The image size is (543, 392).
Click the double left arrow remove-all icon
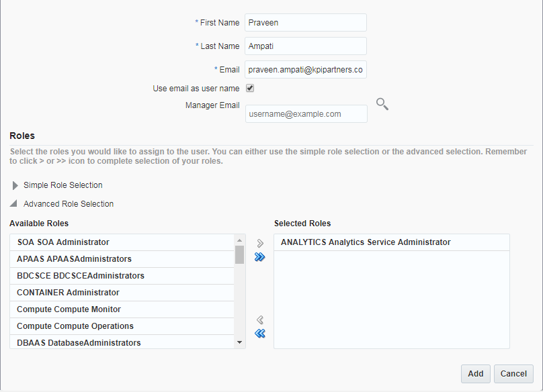click(260, 334)
